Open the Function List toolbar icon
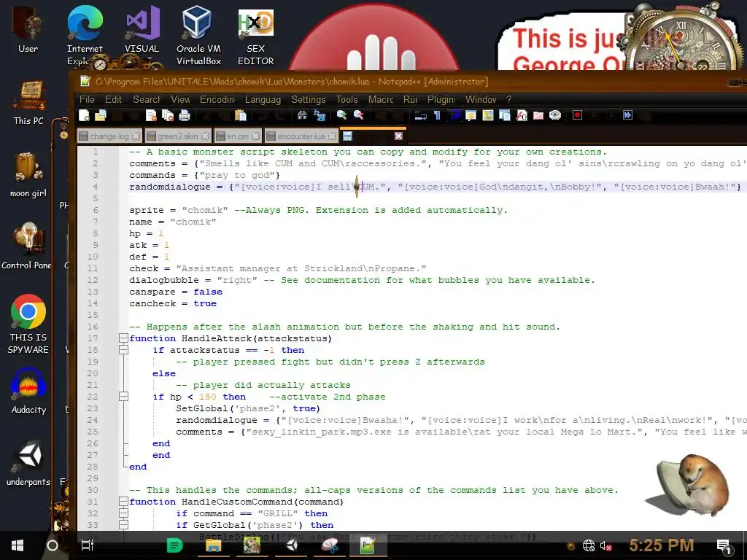 point(522,115)
